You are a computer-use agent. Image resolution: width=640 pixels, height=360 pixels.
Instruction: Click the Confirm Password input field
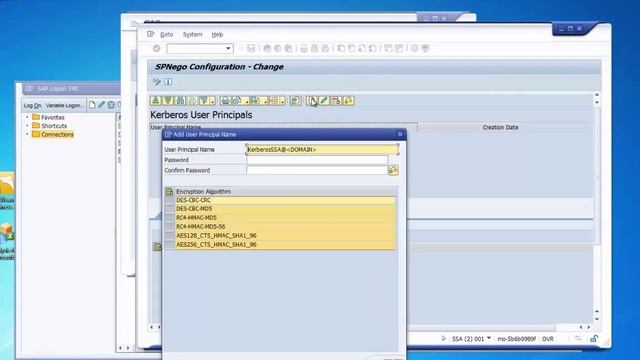click(x=317, y=170)
